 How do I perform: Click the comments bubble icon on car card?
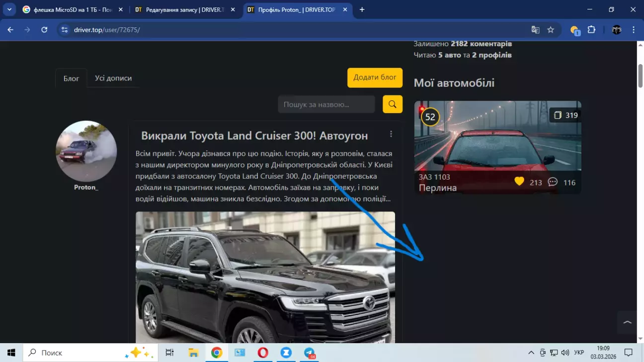click(x=553, y=182)
